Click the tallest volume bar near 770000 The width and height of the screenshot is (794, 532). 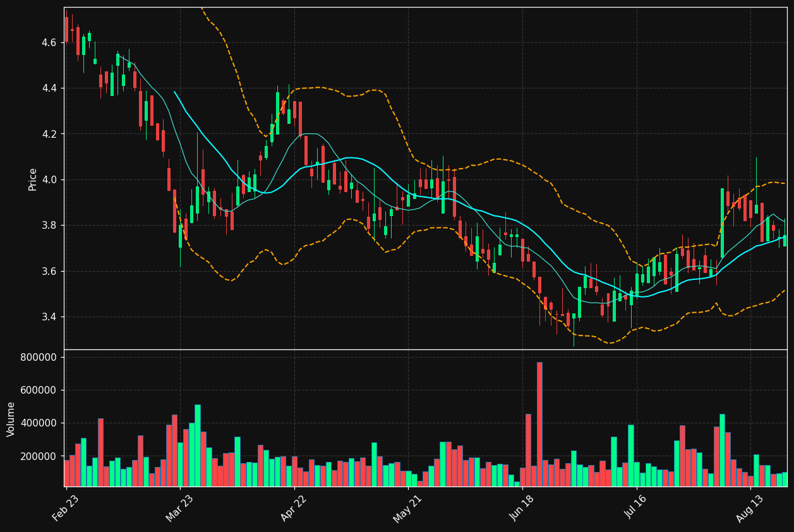[539, 424]
